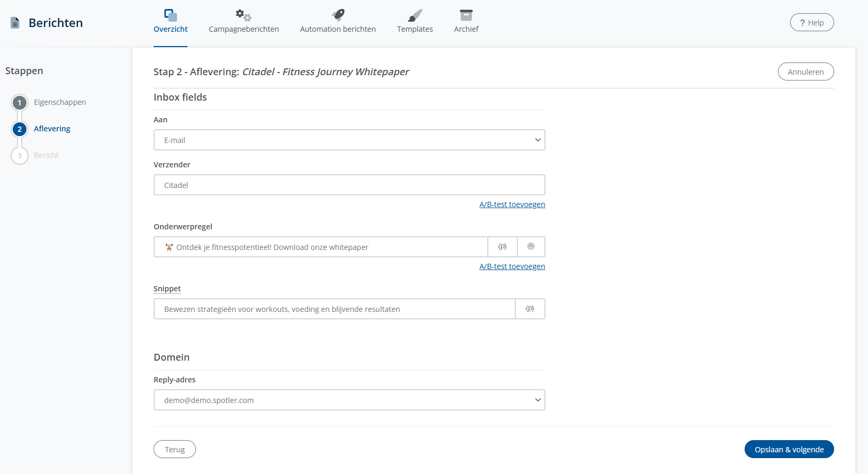The image size is (868, 474).
Task: Click the Templates paintbrush icon
Action: click(415, 15)
